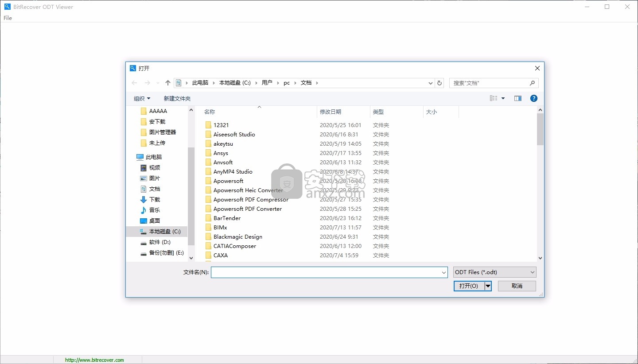The height and width of the screenshot is (364, 638).
Task: Select the BarTender folder
Action: (x=227, y=218)
